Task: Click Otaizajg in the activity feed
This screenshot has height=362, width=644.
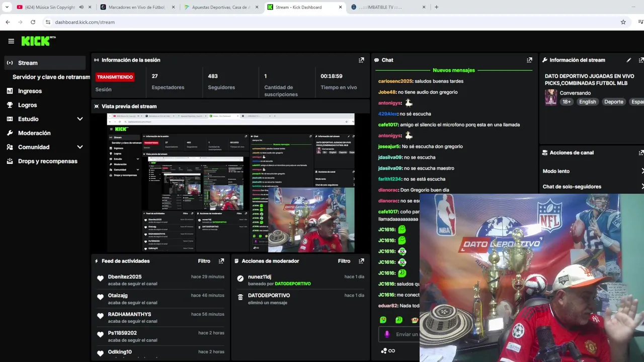Action: click(x=118, y=296)
